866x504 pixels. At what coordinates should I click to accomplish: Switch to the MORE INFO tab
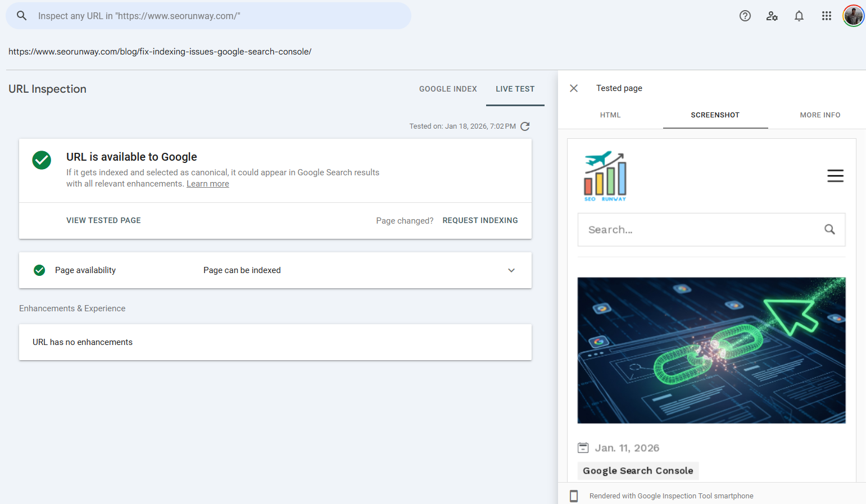820,115
